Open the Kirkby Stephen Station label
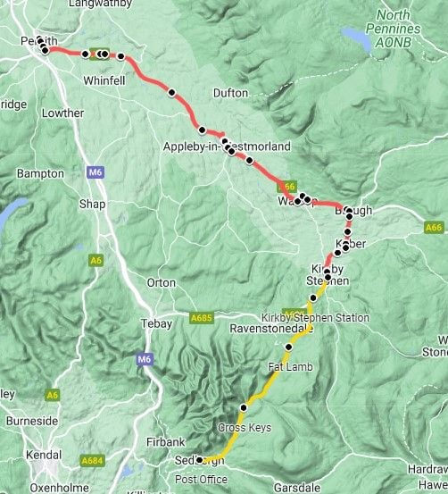This screenshot has width=448, height=494. pyautogui.click(x=315, y=318)
